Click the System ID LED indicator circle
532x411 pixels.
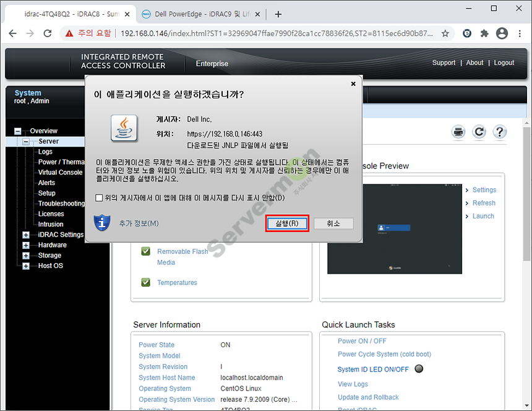pyautogui.click(x=419, y=368)
